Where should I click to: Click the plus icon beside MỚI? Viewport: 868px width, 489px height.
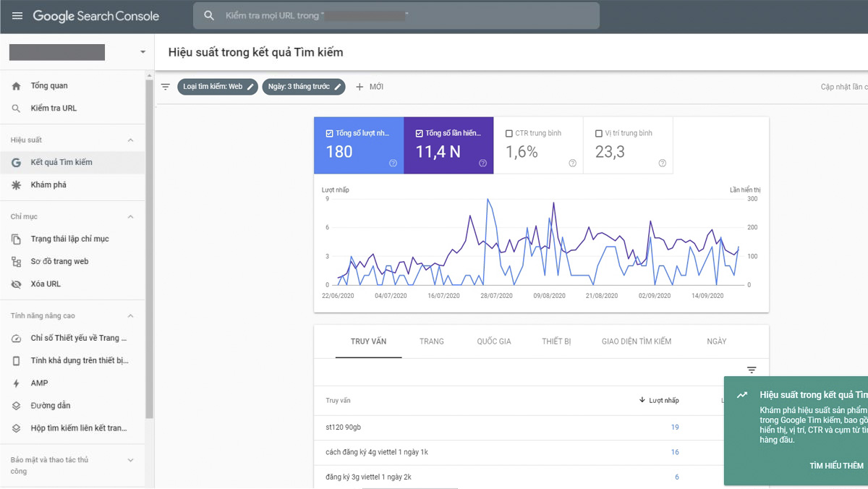click(359, 87)
